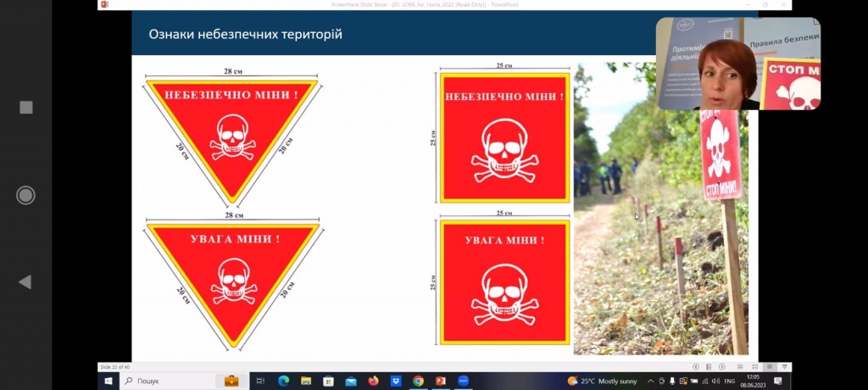This screenshot has width=868, height=390.
Task: Switch to Slide Sorter view
Action: click(757, 366)
